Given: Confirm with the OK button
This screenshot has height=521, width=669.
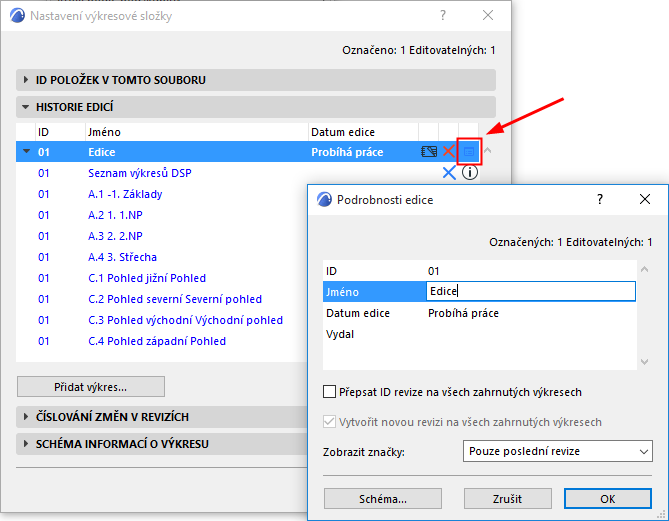Looking at the screenshot, I should [x=608, y=499].
